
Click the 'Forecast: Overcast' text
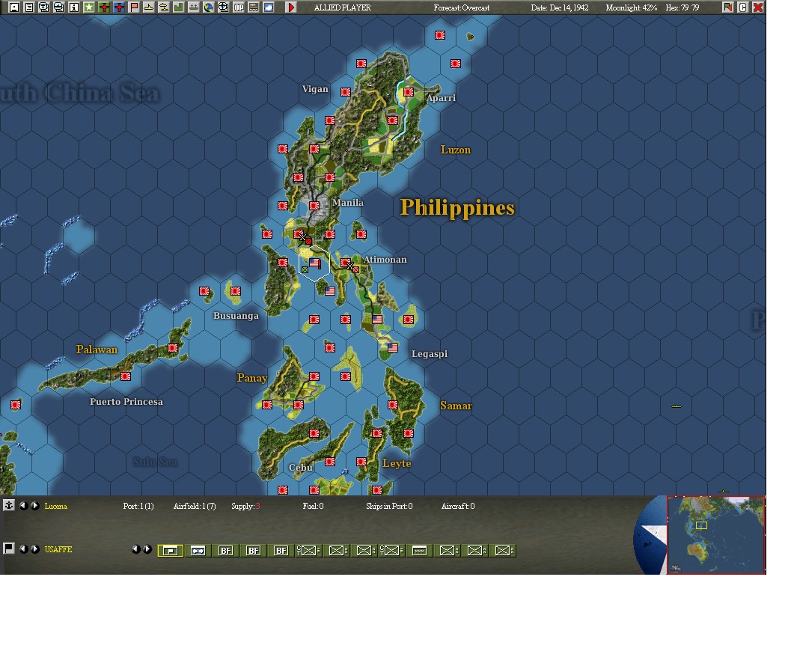click(x=461, y=7)
